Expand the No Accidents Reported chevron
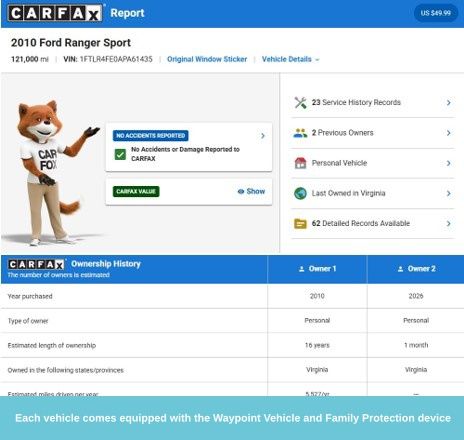 click(263, 136)
